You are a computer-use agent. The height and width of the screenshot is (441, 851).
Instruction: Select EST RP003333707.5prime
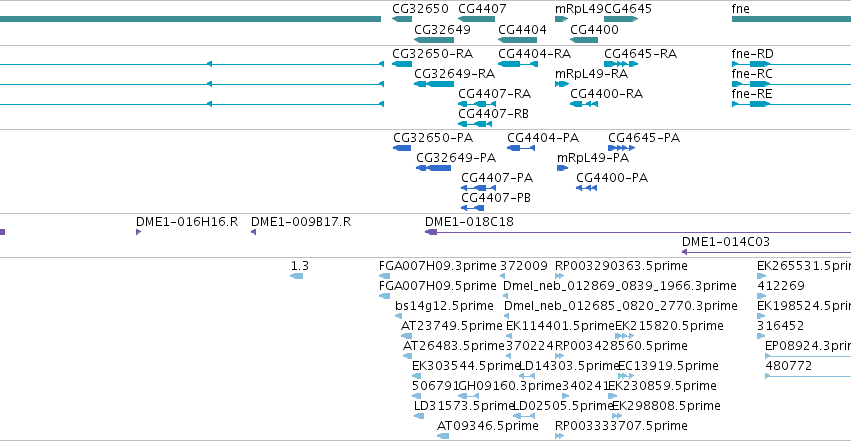click(x=560, y=437)
